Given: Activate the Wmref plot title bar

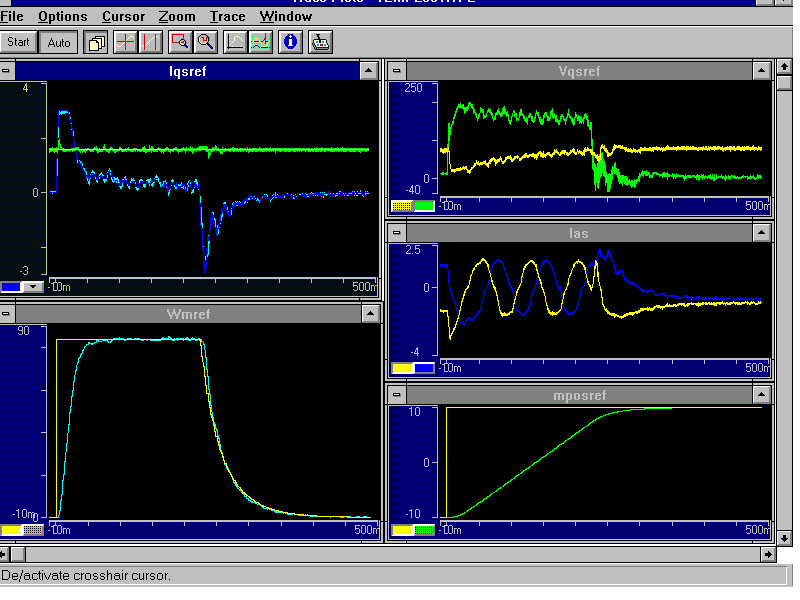Looking at the screenshot, I should pyautogui.click(x=188, y=314).
